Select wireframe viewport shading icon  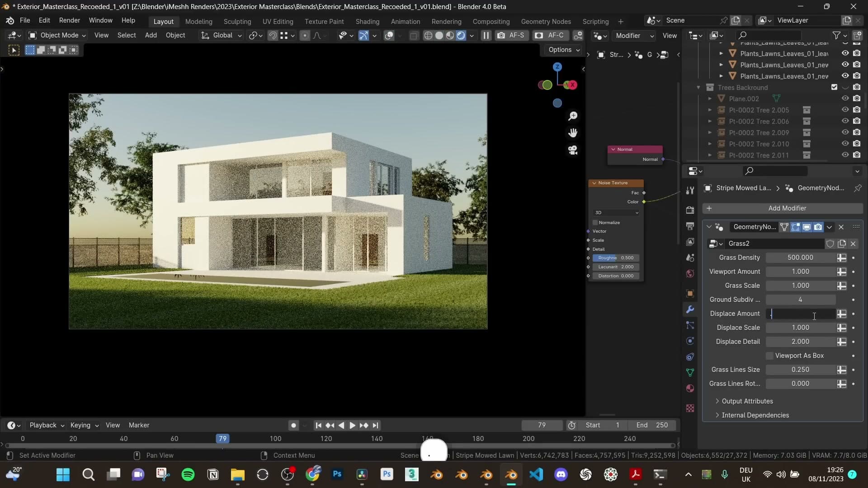[x=428, y=36]
